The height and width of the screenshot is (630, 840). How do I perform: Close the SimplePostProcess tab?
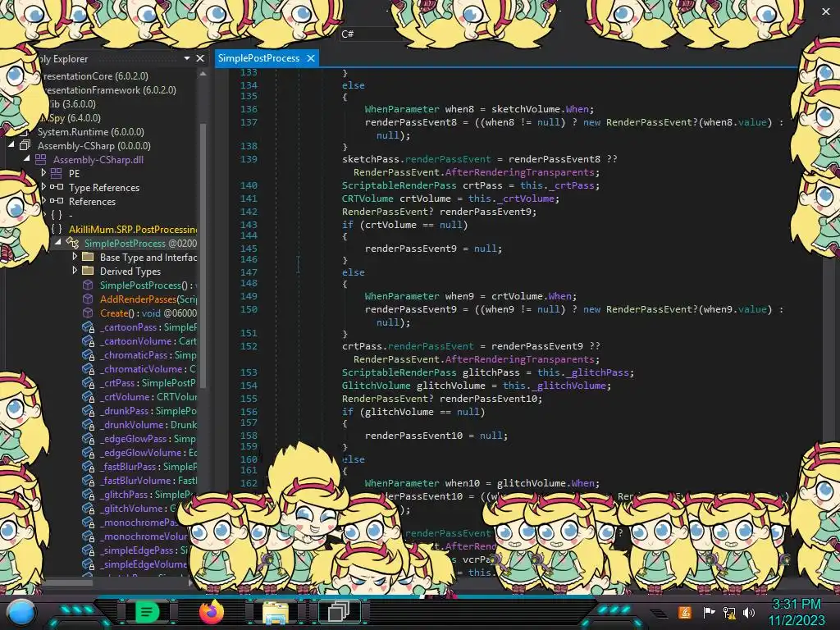pos(311,58)
